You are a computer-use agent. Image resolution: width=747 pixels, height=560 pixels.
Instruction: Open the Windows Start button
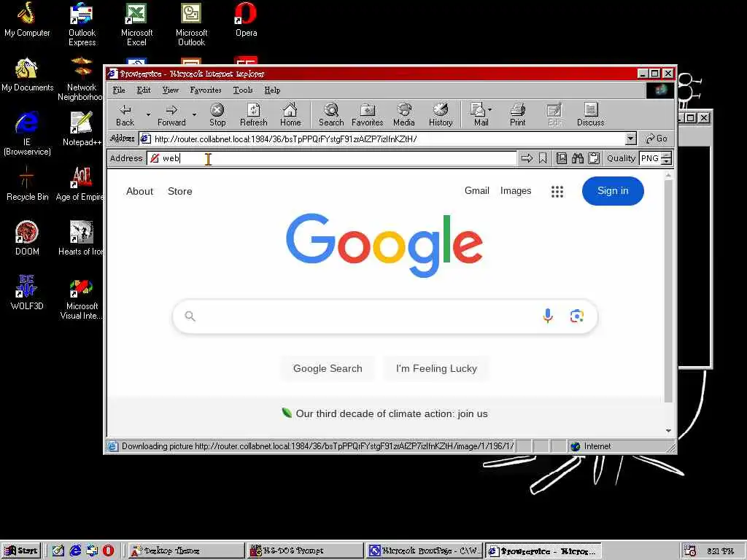coord(21,551)
